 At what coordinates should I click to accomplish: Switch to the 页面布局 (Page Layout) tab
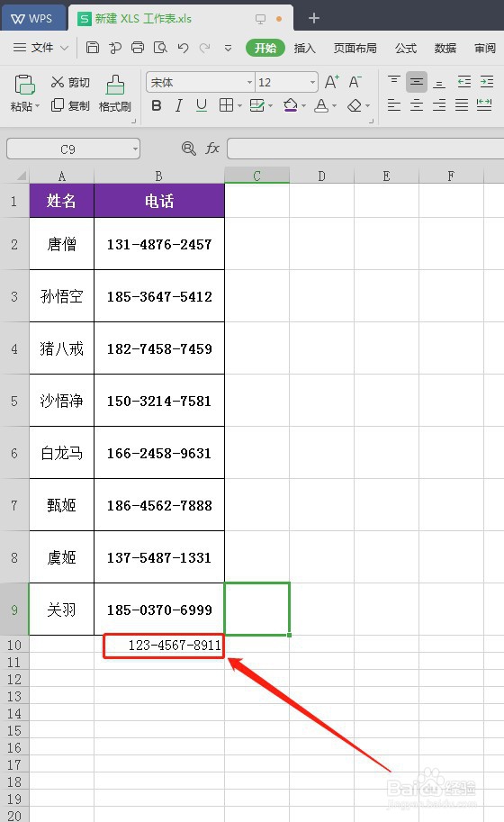tap(355, 49)
